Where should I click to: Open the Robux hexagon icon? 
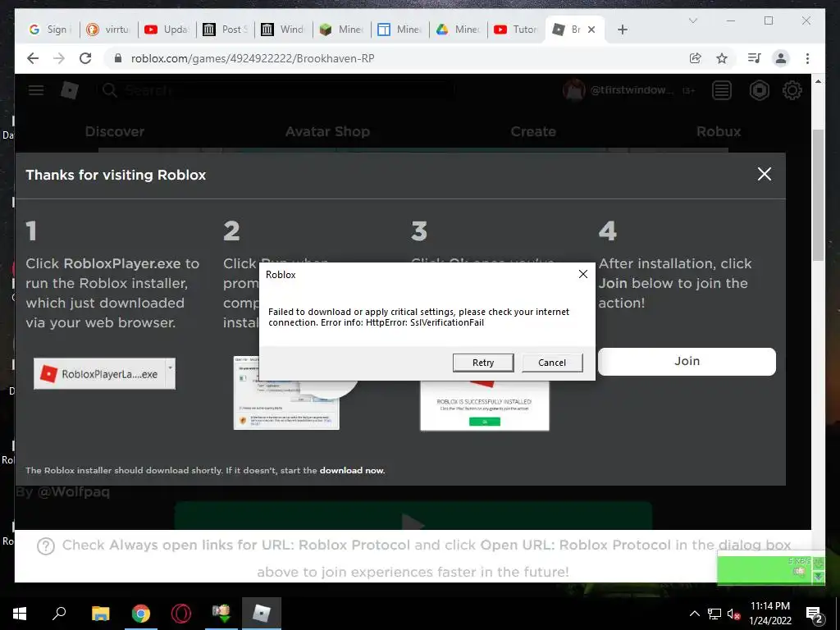click(x=759, y=90)
